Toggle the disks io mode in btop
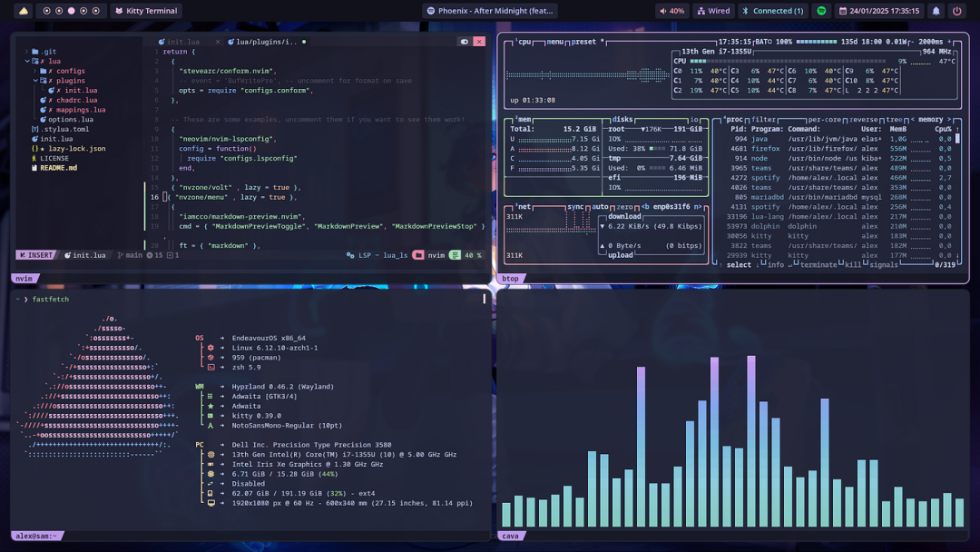The height and width of the screenshot is (552, 980). click(x=694, y=120)
